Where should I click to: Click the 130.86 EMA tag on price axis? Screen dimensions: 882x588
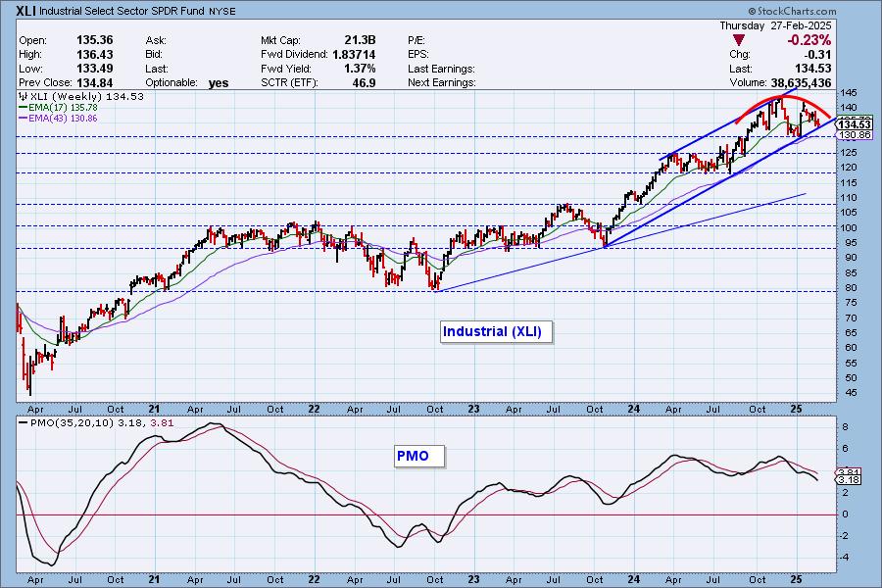(855, 135)
